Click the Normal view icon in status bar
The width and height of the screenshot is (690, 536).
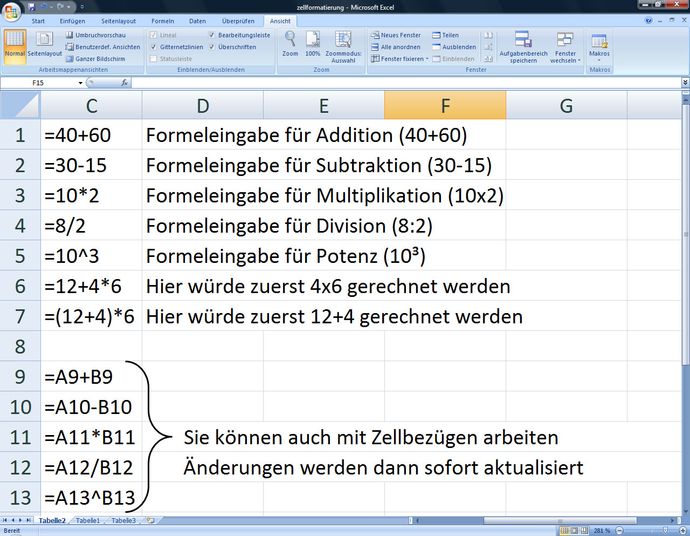coord(565,531)
